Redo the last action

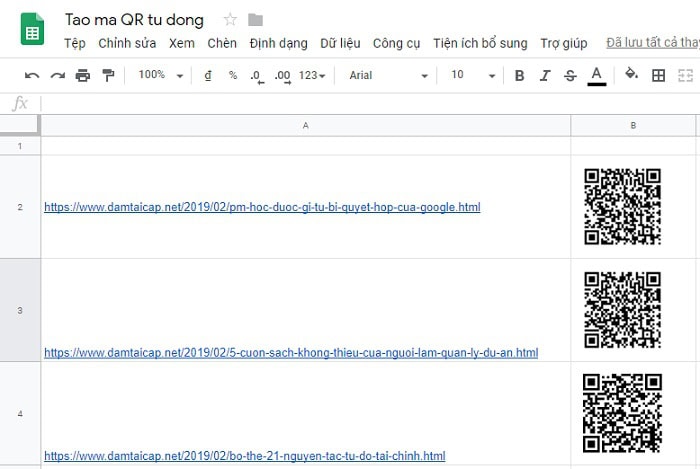(58, 75)
